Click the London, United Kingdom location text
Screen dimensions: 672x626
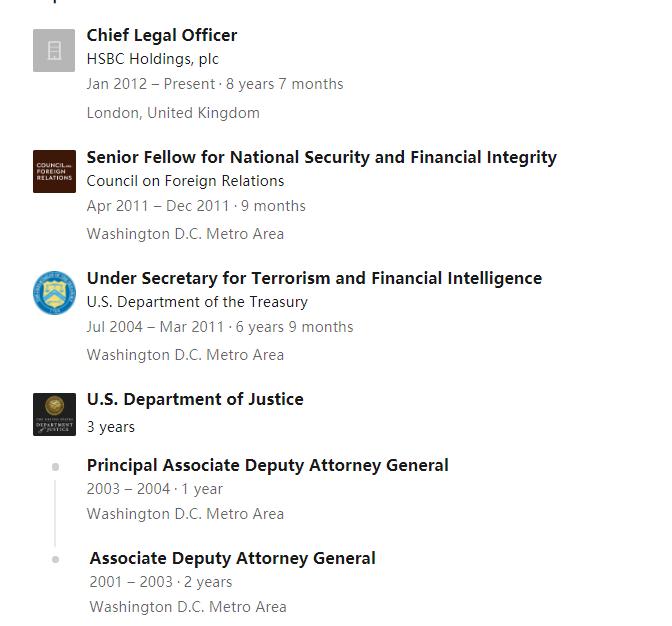pyautogui.click(x=173, y=113)
